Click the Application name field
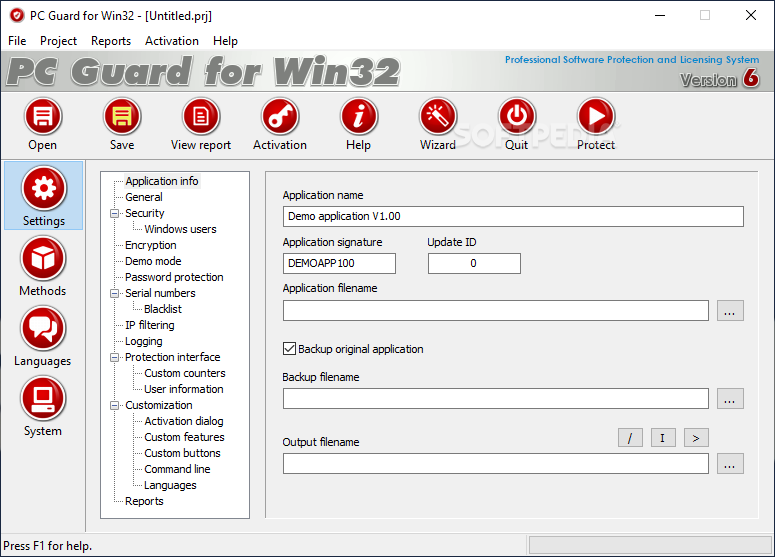The width and height of the screenshot is (775, 557). point(513,216)
